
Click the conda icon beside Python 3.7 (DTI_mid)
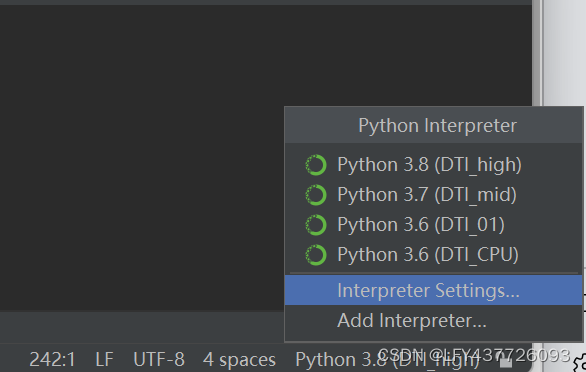tap(316, 195)
